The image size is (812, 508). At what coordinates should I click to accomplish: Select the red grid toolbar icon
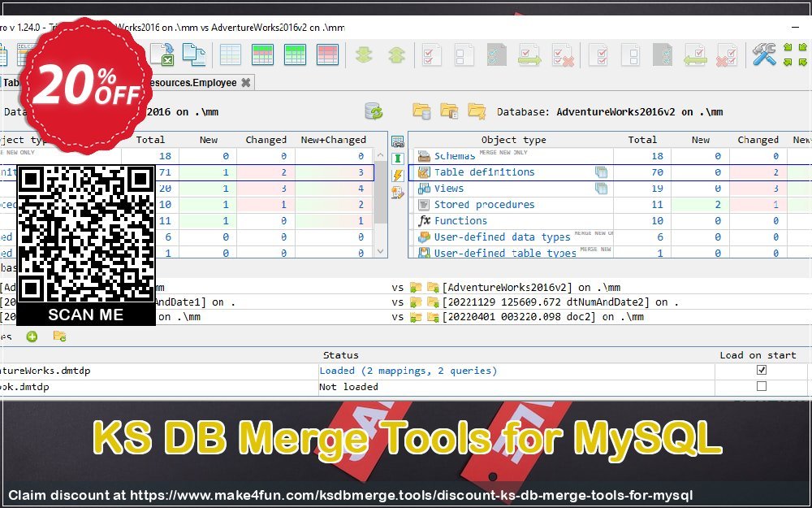click(x=327, y=54)
